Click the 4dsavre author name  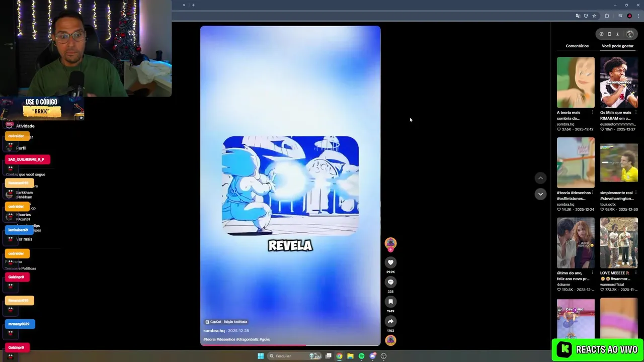(564, 285)
